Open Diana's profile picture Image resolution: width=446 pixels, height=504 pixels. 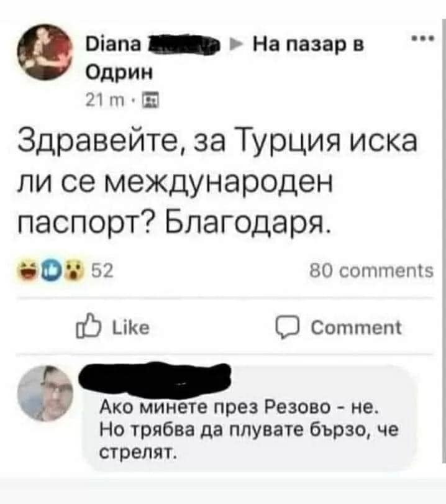point(45,52)
